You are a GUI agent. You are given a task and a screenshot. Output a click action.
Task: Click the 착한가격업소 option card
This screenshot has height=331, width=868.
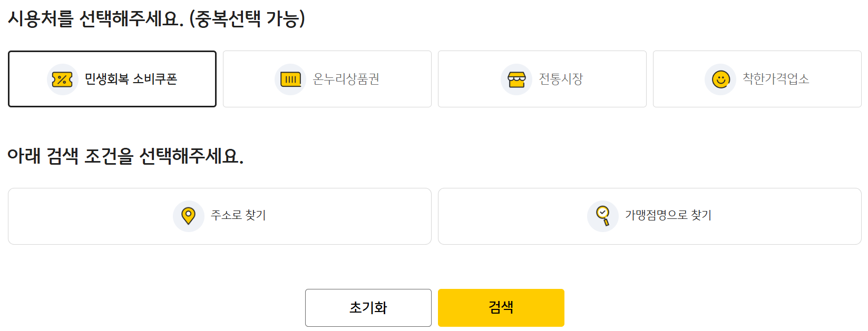757,79
